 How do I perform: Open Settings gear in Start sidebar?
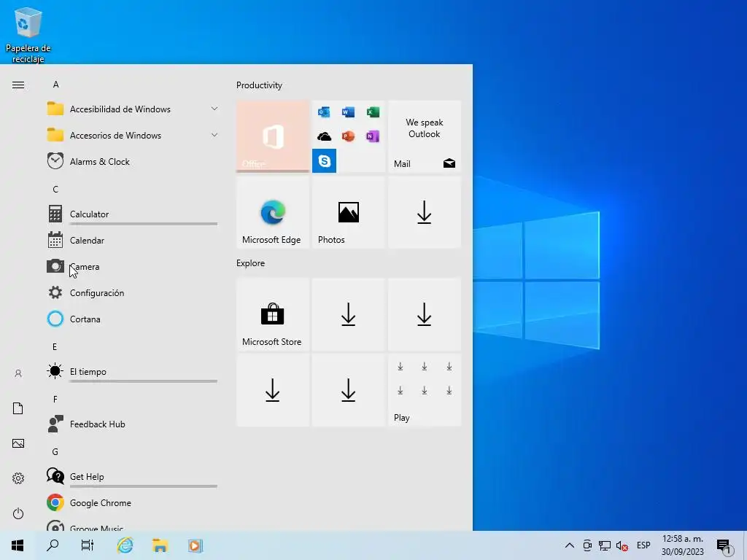(18, 478)
